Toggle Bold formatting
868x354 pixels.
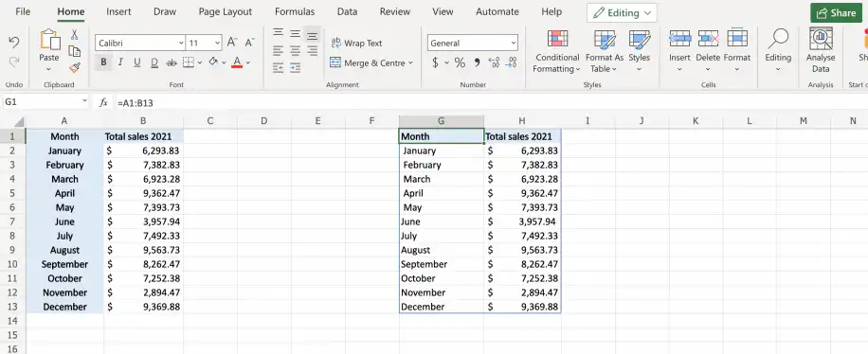(103, 62)
